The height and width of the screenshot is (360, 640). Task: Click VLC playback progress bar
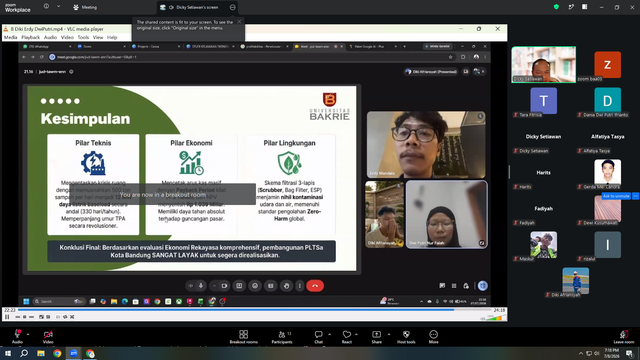[255, 310]
